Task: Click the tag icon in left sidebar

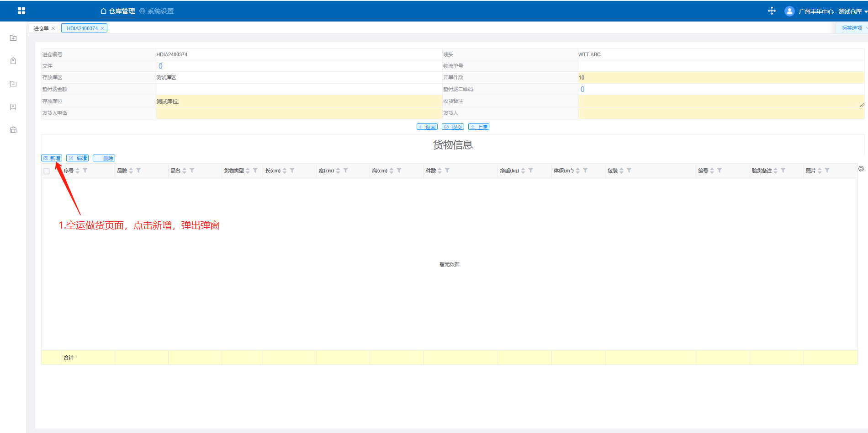Action: pos(13,61)
